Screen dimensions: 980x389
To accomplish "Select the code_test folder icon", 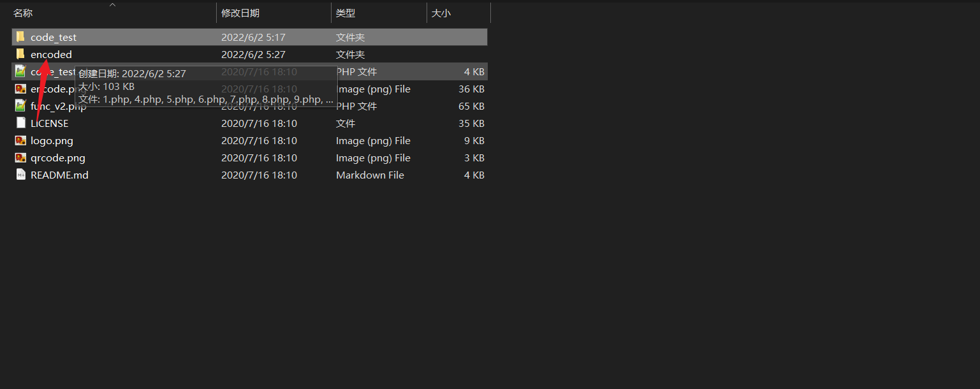I will point(20,37).
